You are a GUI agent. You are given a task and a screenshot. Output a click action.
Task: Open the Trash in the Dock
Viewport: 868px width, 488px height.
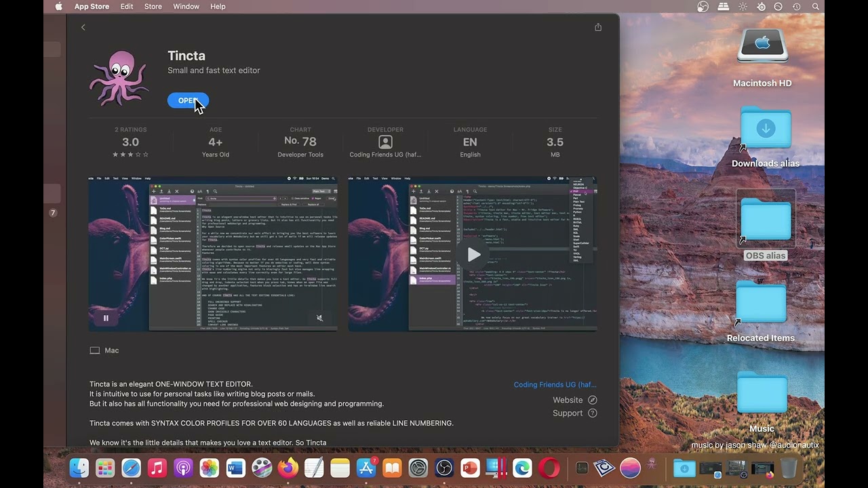789,468
